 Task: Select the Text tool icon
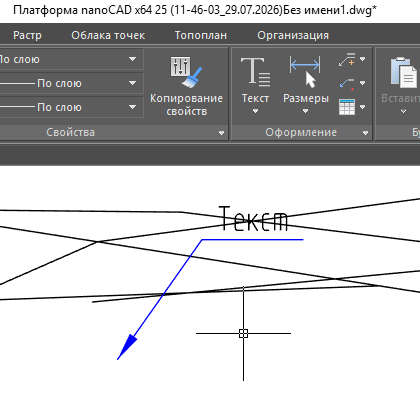click(x=255, y=72)
